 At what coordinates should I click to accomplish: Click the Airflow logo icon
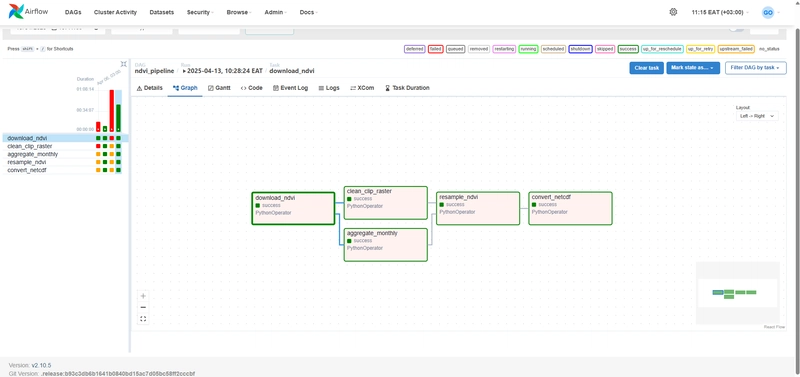(16, 11)
